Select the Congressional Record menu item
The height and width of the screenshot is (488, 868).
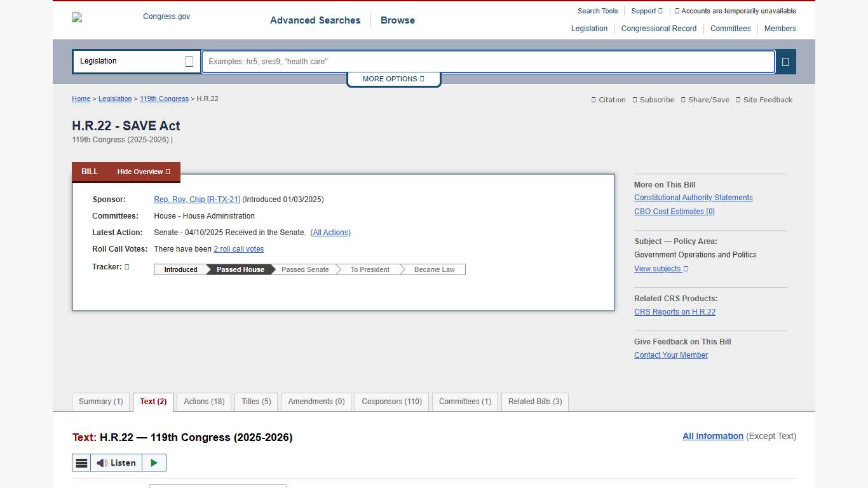click(x=659, y=29)
